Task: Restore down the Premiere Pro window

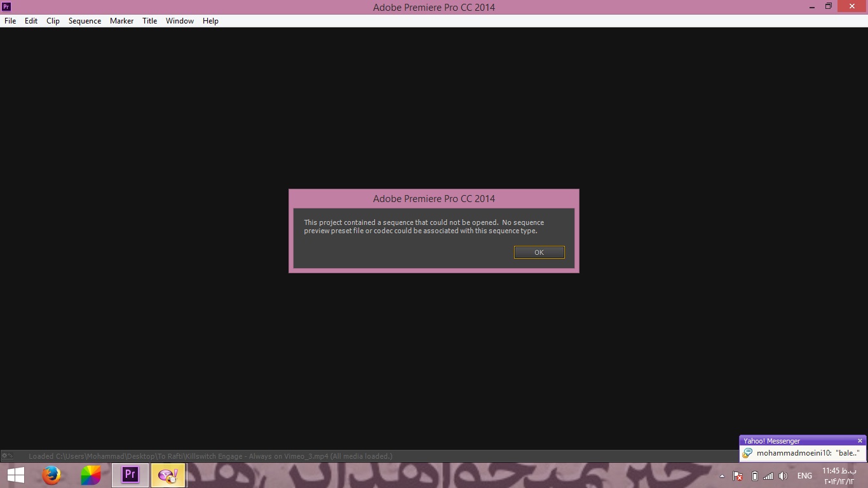Action: point(829,7)
